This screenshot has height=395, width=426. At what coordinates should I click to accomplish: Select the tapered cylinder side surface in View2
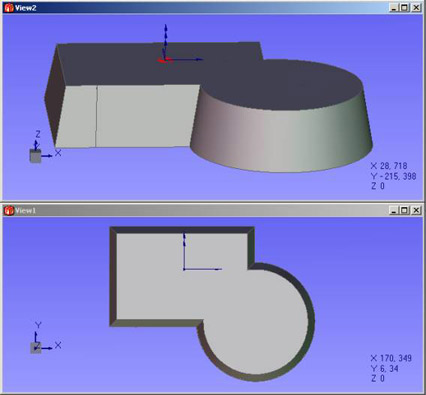[x=282, y=140]
